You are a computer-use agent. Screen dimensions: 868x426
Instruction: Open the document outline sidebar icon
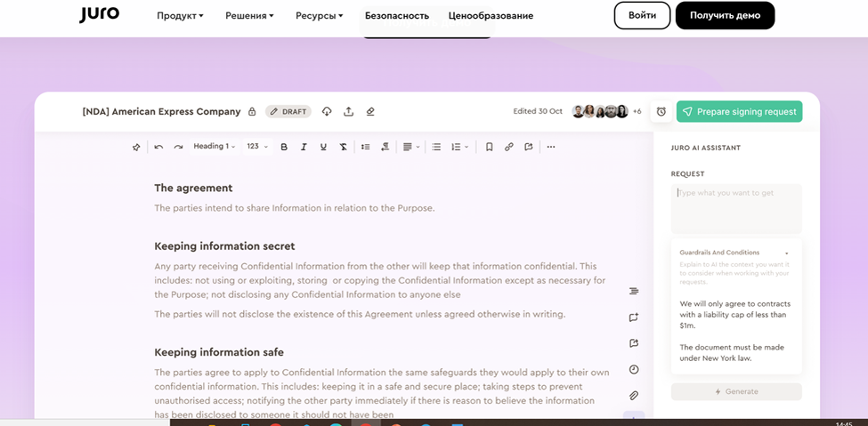pyautogui.click(x=634, y=291)
